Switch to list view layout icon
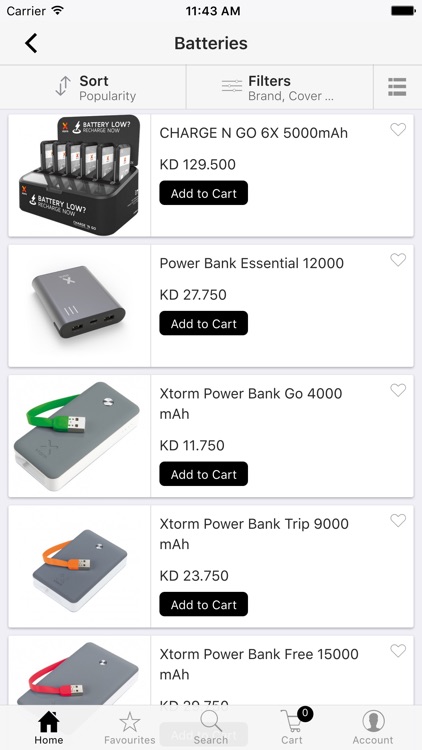 tap(397, 87)
